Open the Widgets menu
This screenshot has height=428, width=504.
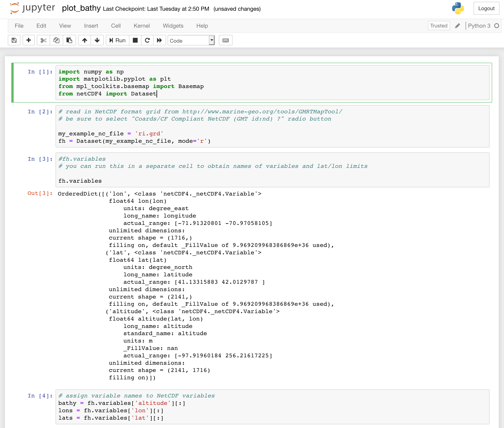click(x=173, y=26)
